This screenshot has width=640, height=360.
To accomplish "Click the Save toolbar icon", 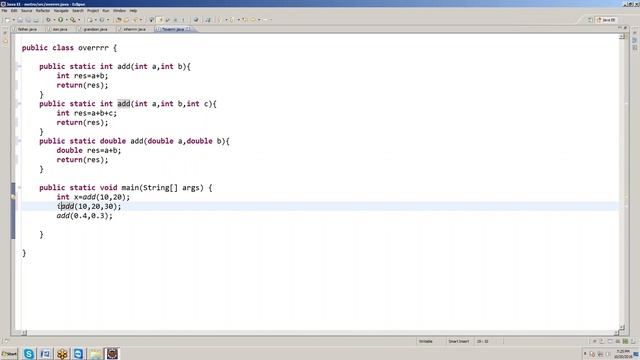I will [20, 20].
